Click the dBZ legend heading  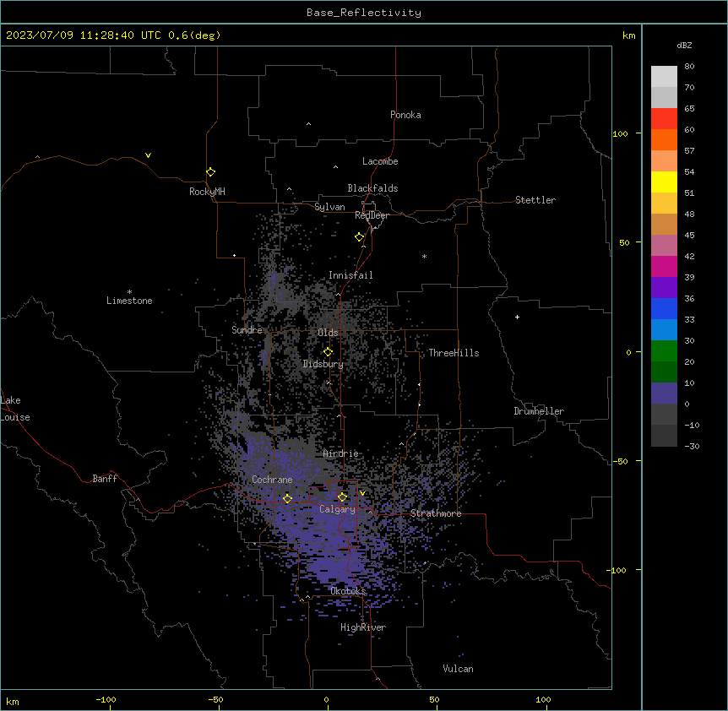(x=684, y=45)
